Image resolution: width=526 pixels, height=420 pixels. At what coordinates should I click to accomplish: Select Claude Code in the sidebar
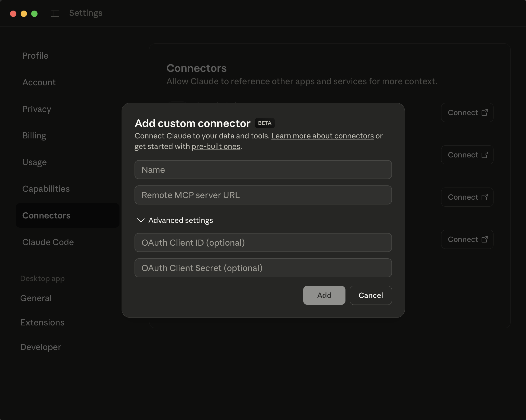pyautogui.click(x=48, y=242)
